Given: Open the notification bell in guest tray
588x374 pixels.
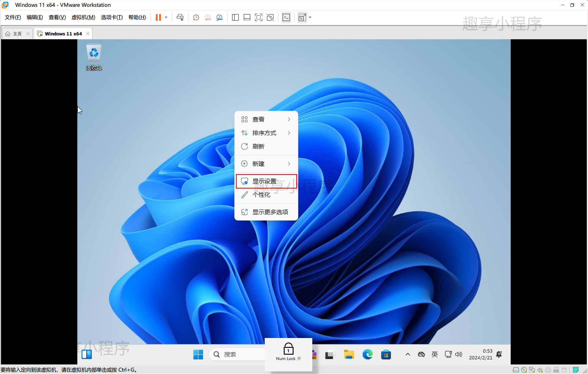Looking at the screenshot, I should (499, 354).
